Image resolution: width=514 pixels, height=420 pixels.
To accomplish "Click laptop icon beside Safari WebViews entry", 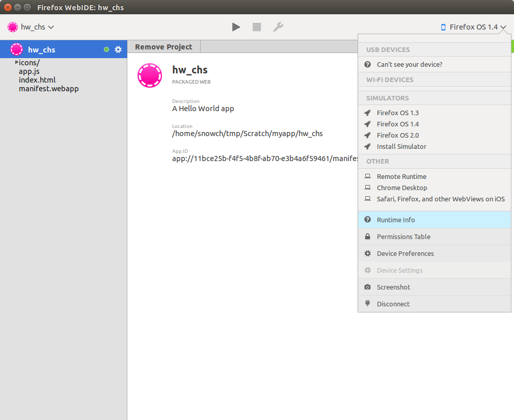I will 367,199.
